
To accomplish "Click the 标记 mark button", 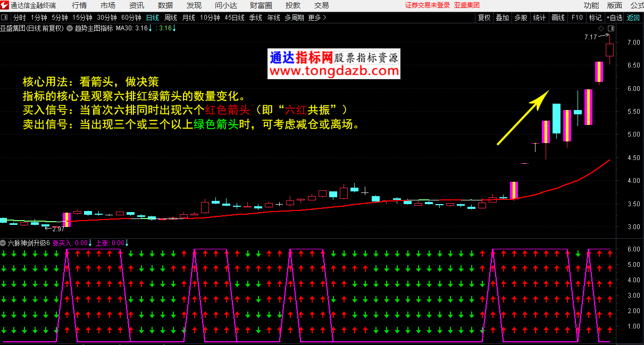I will pos(595,18).
